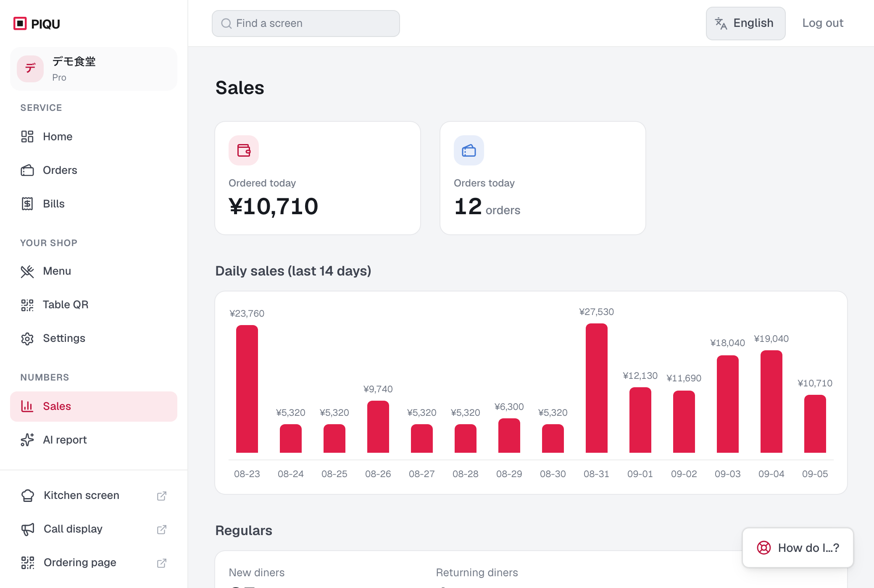The width and height of the screenshot is (874, 588).
Task: Click the 09-05 date label
Action: click(x=815, y=474)
